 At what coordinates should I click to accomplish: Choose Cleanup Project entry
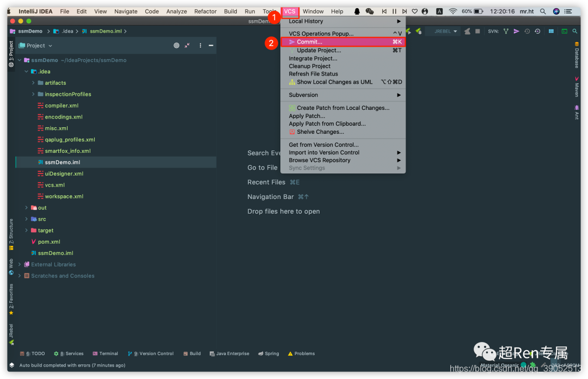coord(343,66)
